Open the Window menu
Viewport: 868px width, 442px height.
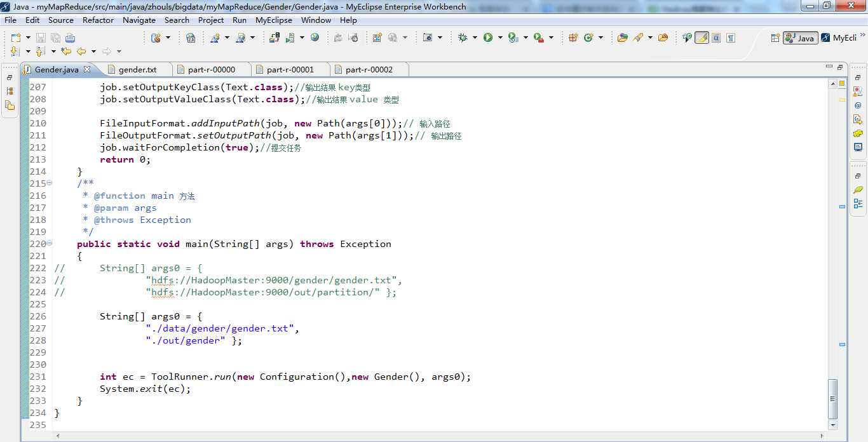(316, 20)
